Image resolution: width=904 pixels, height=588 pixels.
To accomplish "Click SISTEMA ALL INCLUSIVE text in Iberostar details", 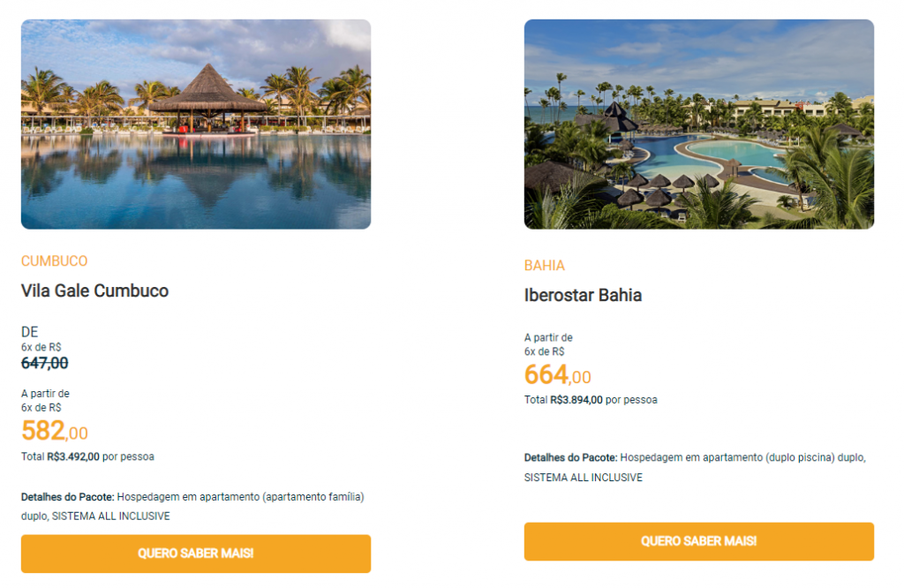I will coord(583,478).
